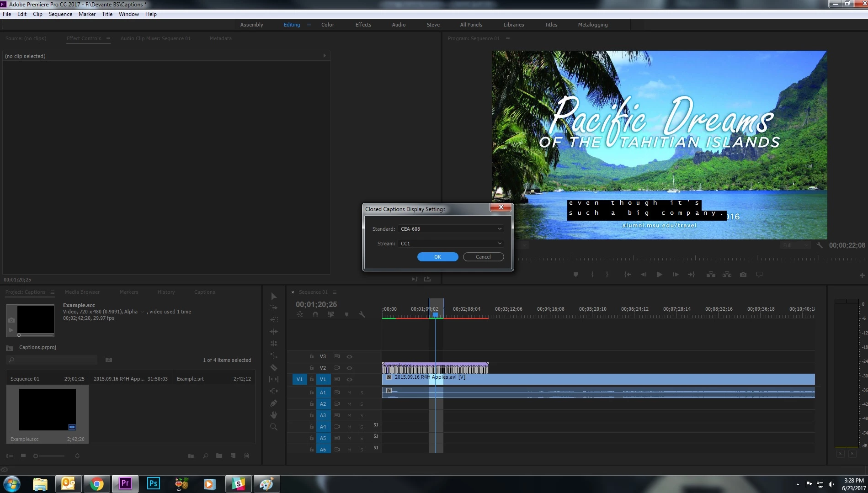Toggle V2 track output eye

[x=349, y=368]
